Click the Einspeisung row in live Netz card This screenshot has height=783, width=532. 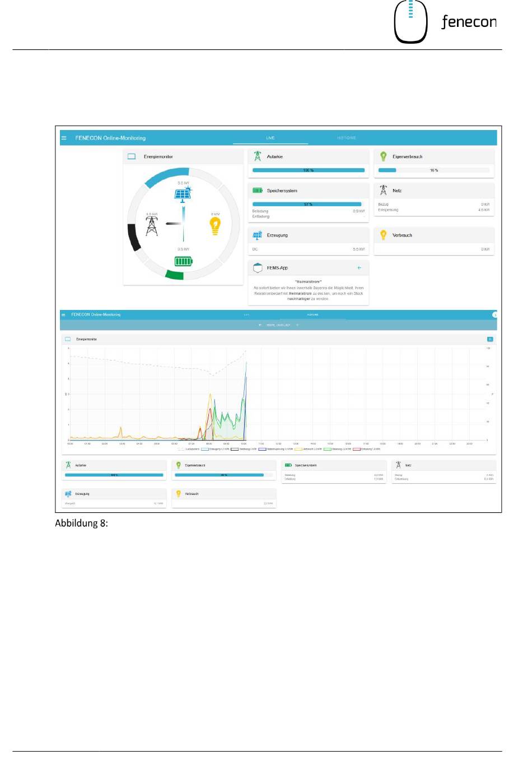(434, 210)
